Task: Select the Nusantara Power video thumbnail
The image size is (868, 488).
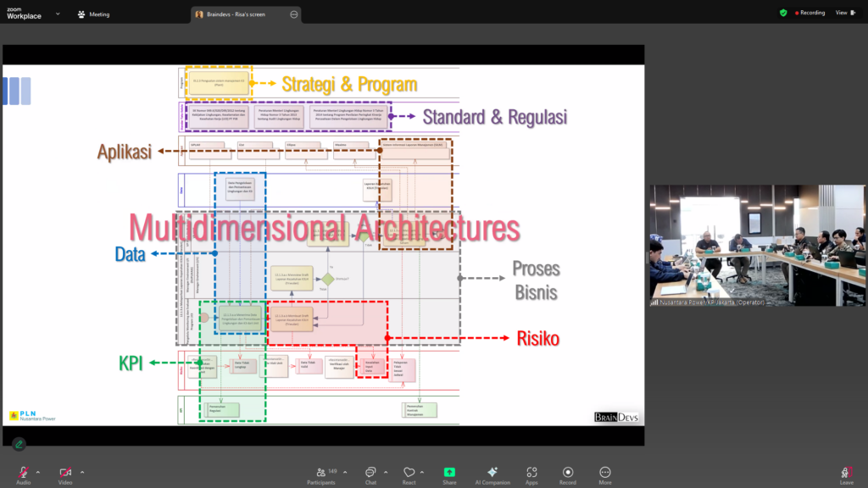Action: point(758,246)
